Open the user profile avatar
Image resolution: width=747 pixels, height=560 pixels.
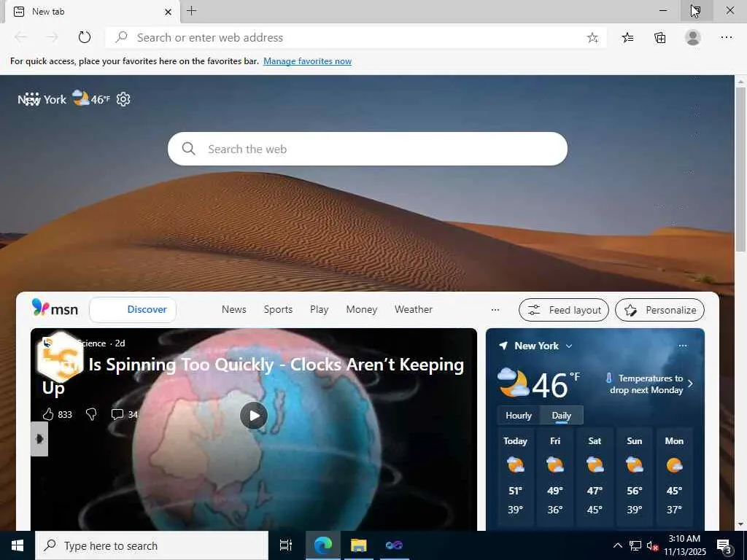[x=693, y=37]
